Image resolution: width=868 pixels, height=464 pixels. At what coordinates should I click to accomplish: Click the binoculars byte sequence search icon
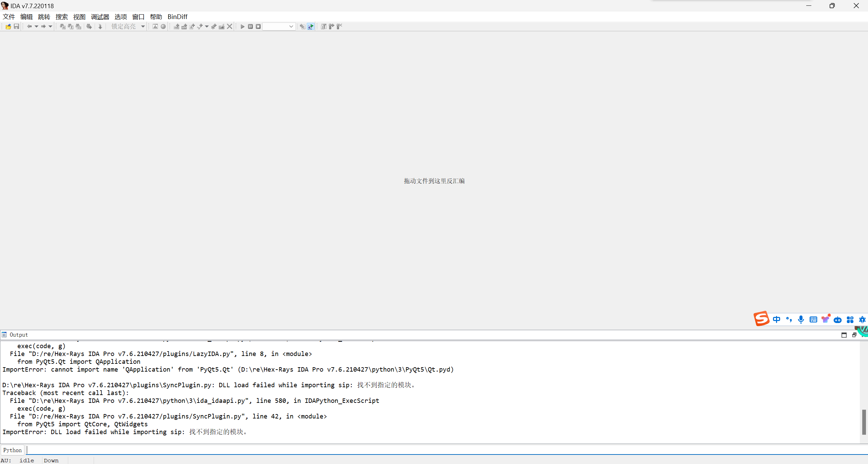click(78, 26)
